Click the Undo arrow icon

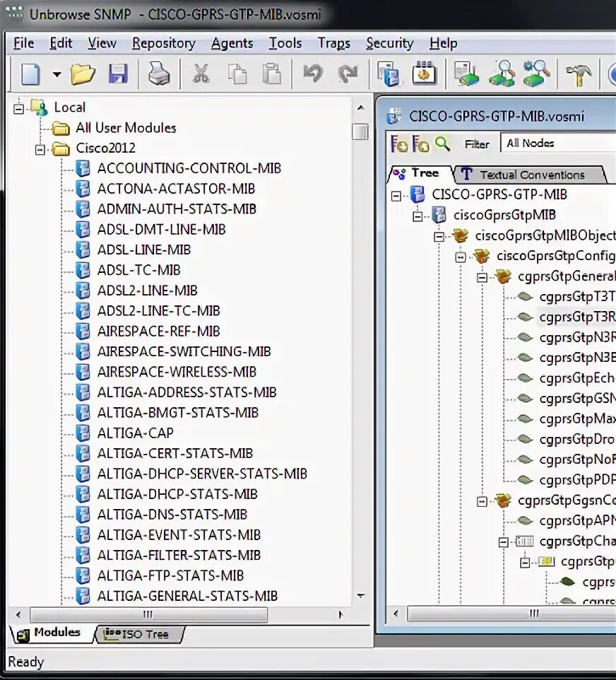[x=313, y=74]
